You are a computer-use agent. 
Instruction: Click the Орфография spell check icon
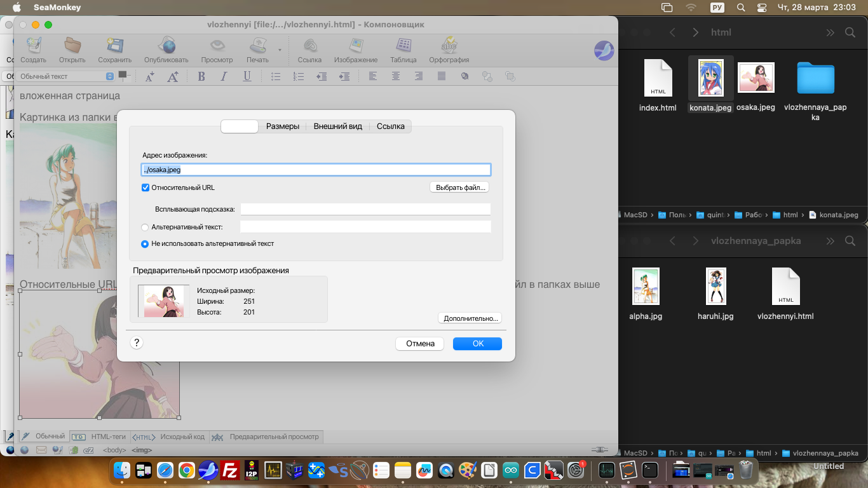pyautogui.click(x=449, y=50)
